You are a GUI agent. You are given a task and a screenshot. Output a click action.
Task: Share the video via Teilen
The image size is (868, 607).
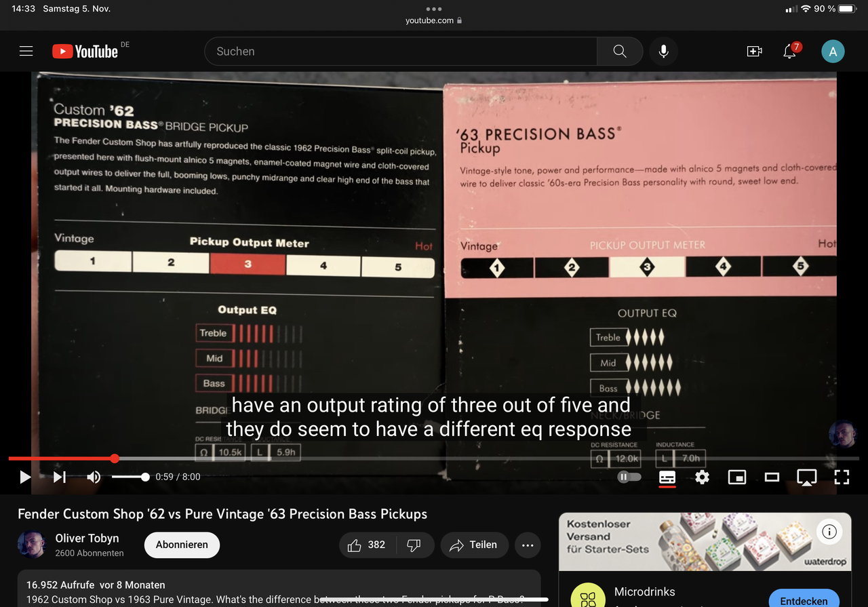(x=473, y=545)
